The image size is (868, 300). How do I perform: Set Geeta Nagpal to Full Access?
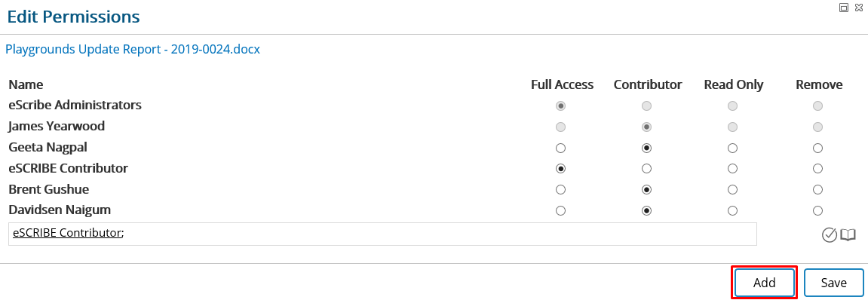click(x=561, y=148)
